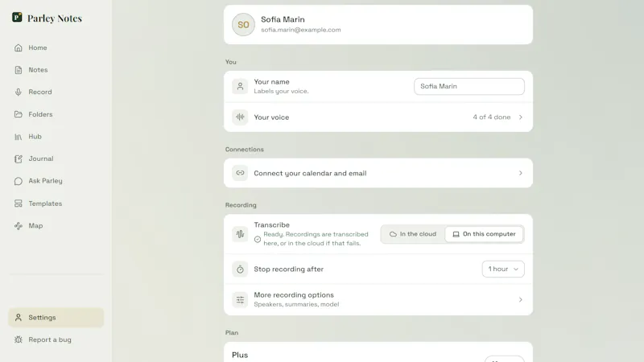Open Ask Parley chat bubble icon
Image resolution: width=644 pixels, height=362 pixels.
tap(18, 181)
